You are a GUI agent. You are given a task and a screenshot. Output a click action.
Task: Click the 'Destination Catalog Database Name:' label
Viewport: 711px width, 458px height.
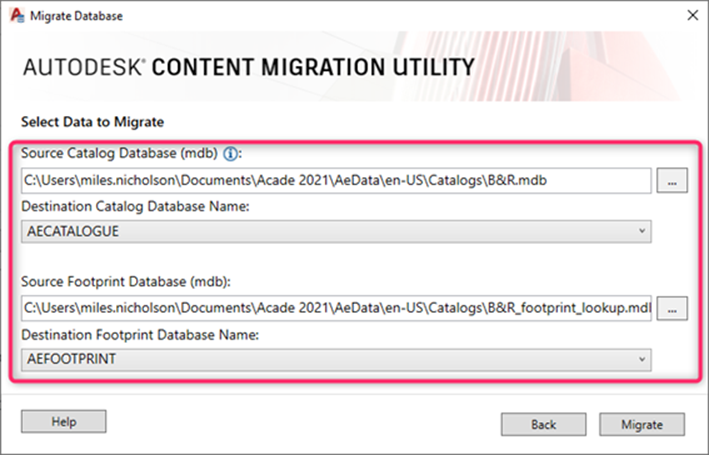pyautogui.click(x=135, y=207)
